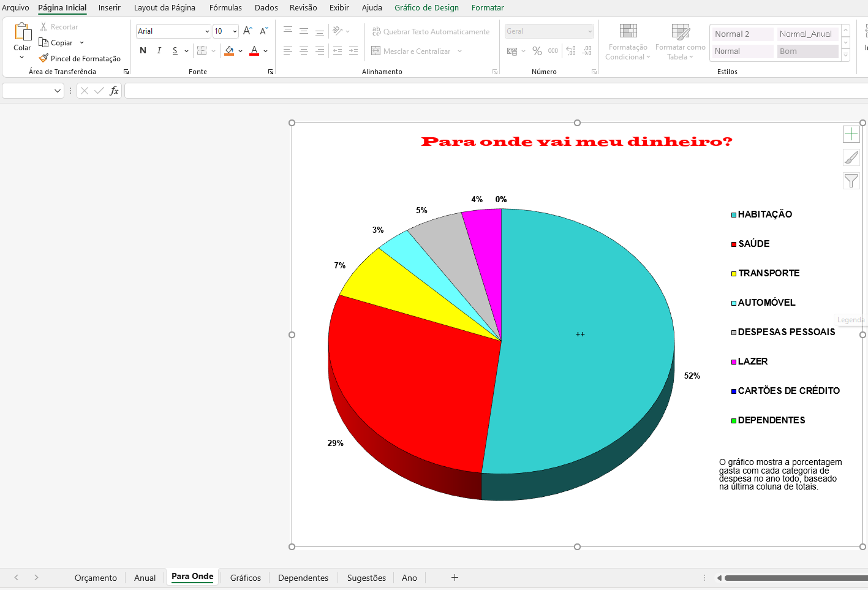This screenshot has width=868, height=590.
Task: Toggle underline formatting (S)
Action: 175,51
